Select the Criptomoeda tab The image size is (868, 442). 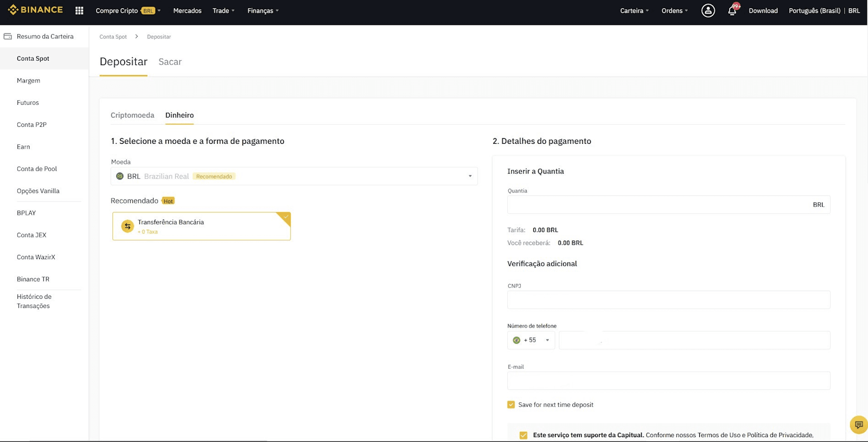click(x=132, y=115)
